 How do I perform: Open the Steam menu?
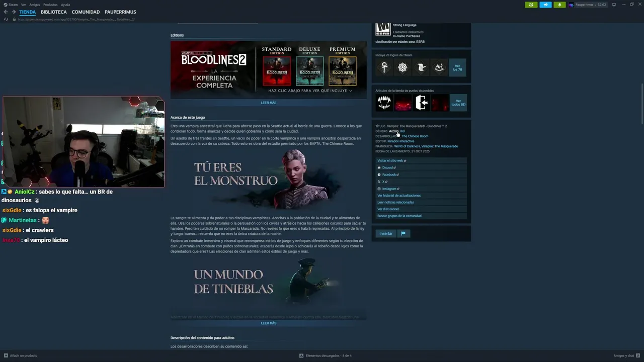pos(13,5)
